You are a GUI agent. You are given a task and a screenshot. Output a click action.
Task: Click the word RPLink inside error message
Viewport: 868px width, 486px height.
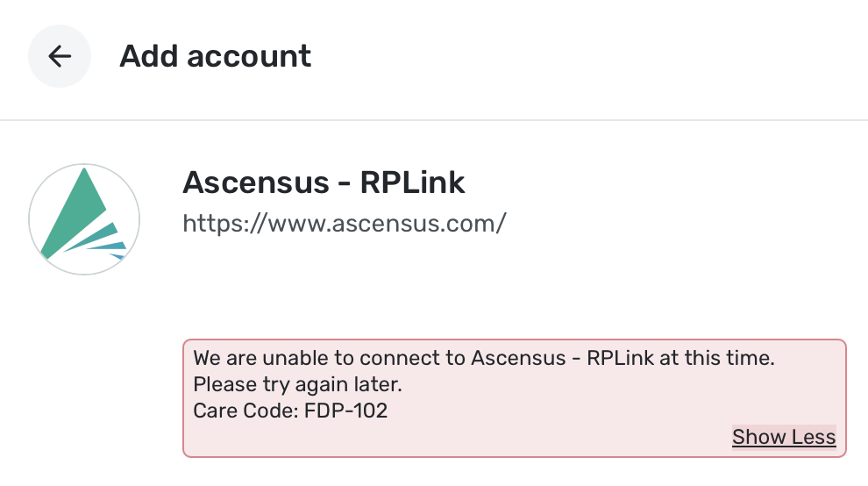coord(620,359)
